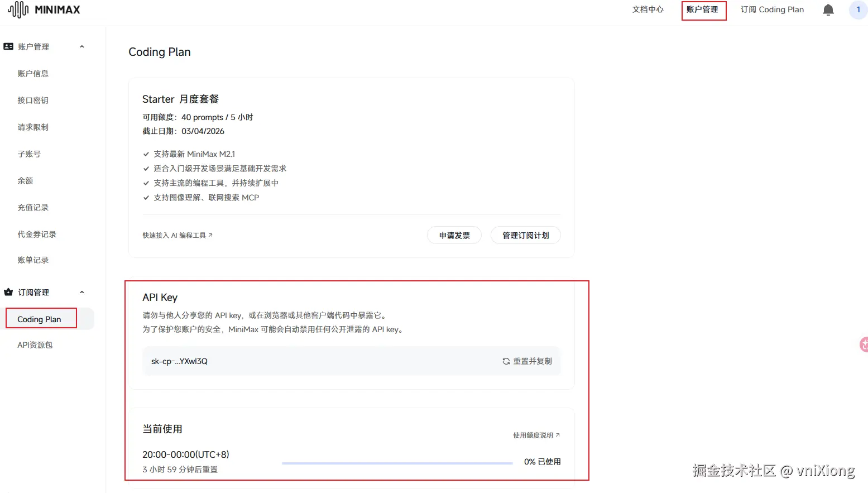The image size is (868, 493).
Task: Click the 订阅管理 basket icon
Action: [x=8, y=292]
